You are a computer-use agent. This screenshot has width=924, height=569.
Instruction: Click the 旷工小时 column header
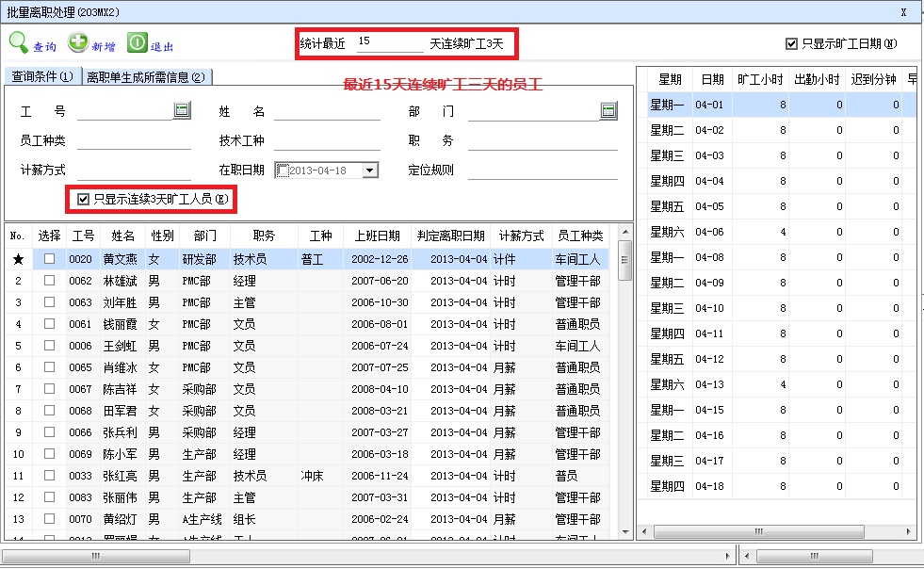(760, 79)
